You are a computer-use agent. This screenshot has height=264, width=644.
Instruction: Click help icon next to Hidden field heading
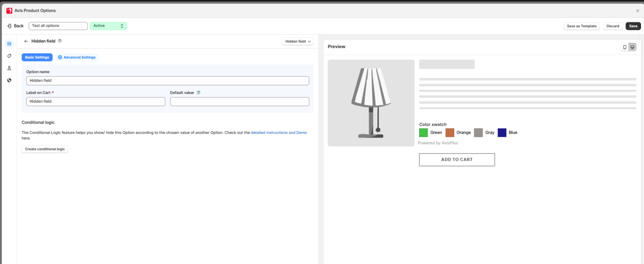click(x=60, y=41)
